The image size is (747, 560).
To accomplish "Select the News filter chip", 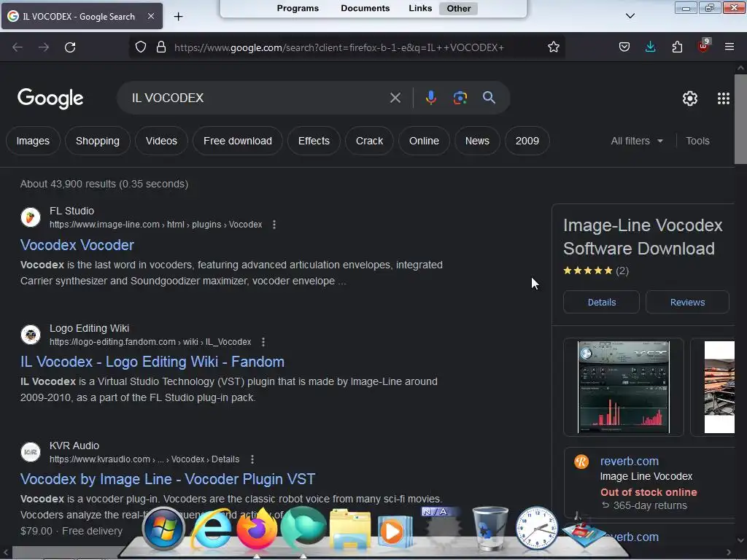I will tap(477, 141).
